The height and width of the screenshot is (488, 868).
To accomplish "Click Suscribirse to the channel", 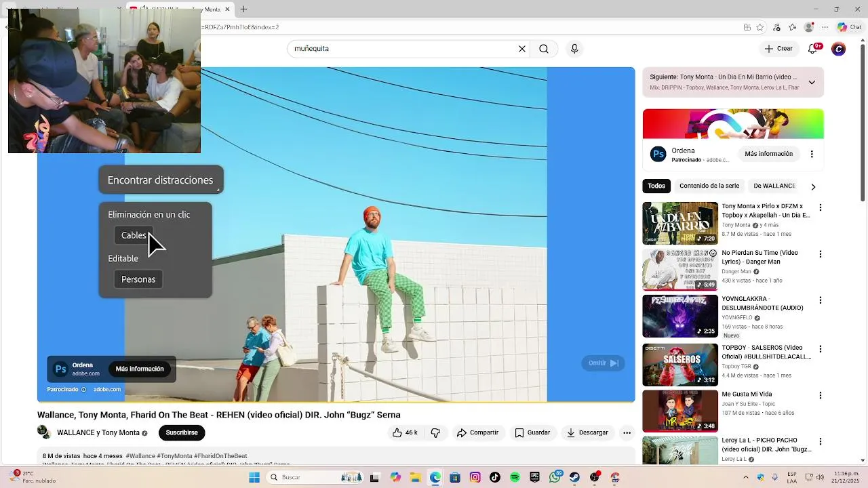I will (182, 432).
